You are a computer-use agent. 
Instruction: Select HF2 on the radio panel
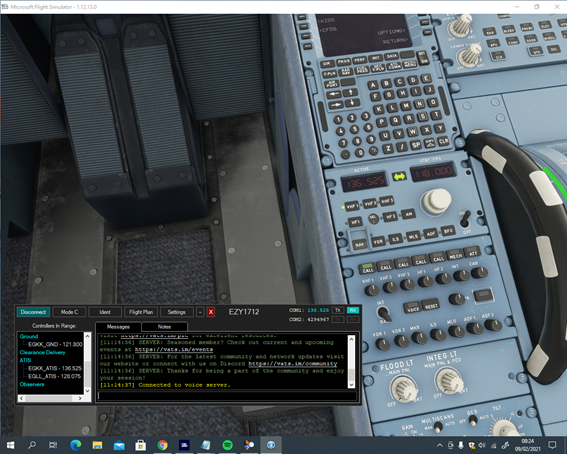(390, 217)
